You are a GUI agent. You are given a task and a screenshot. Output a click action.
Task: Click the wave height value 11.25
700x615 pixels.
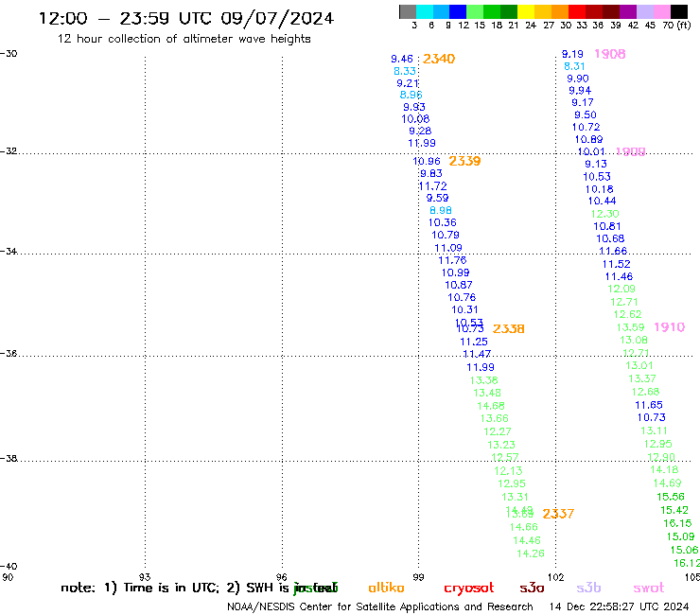tap(474, 342)
